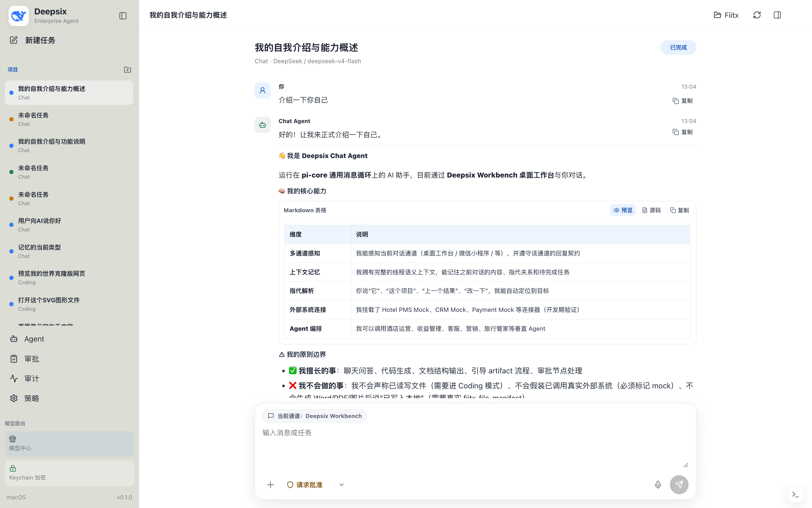The height and width of the screenshot is (508, 812).
Task: Open the Fiitx folder
Action: (726, 15)
